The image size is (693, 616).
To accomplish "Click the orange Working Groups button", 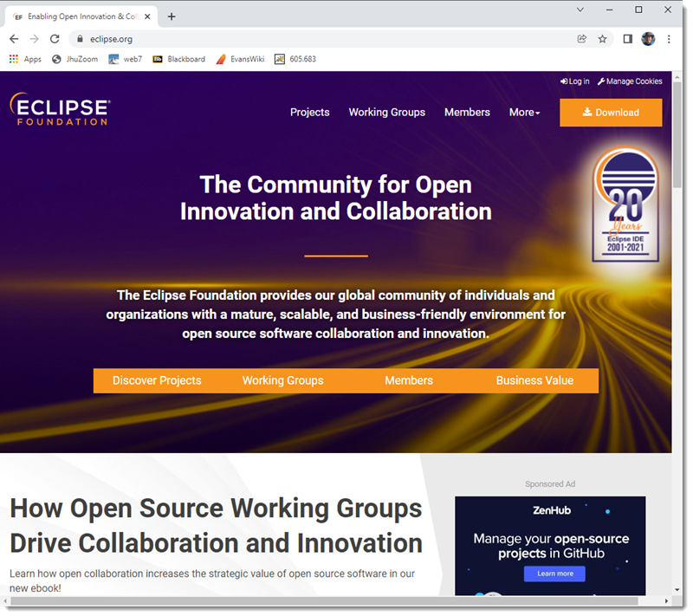I will 283,380.
